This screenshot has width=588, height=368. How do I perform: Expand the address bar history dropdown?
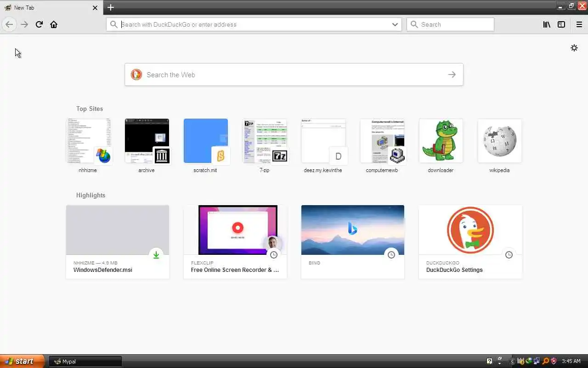pos(395,24)
